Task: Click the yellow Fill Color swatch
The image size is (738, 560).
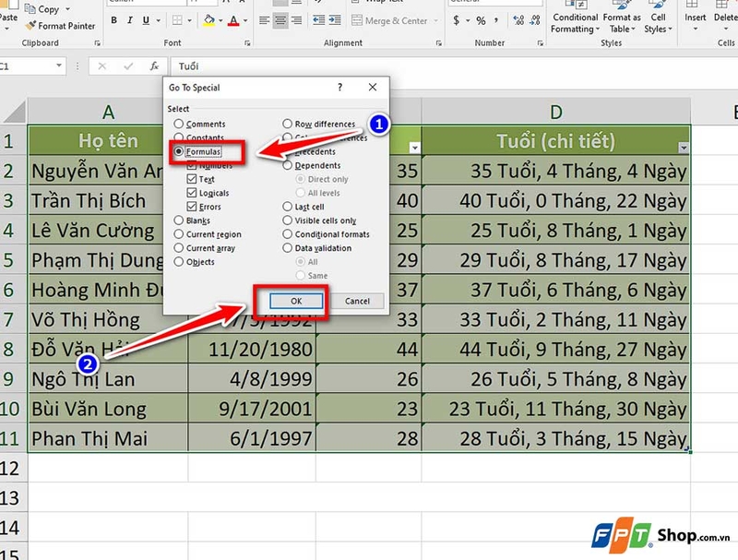Action: pyautogui.click(x=208, y=25)
